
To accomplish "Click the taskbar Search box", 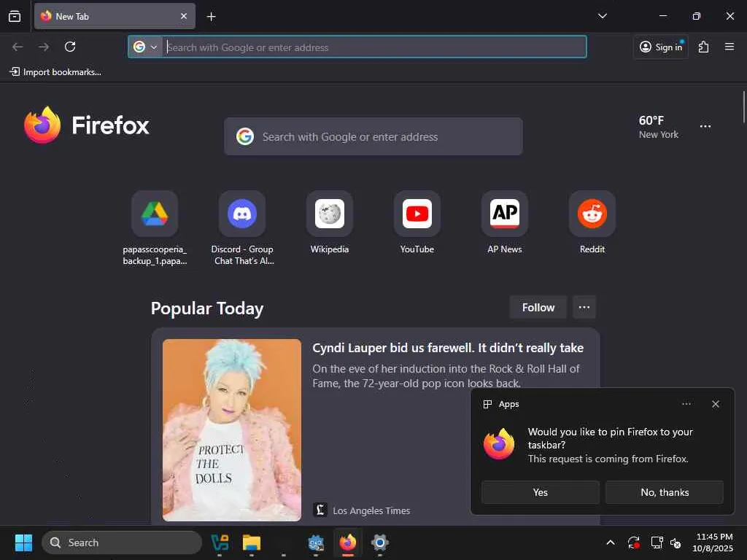I will [x=122, y=542].
